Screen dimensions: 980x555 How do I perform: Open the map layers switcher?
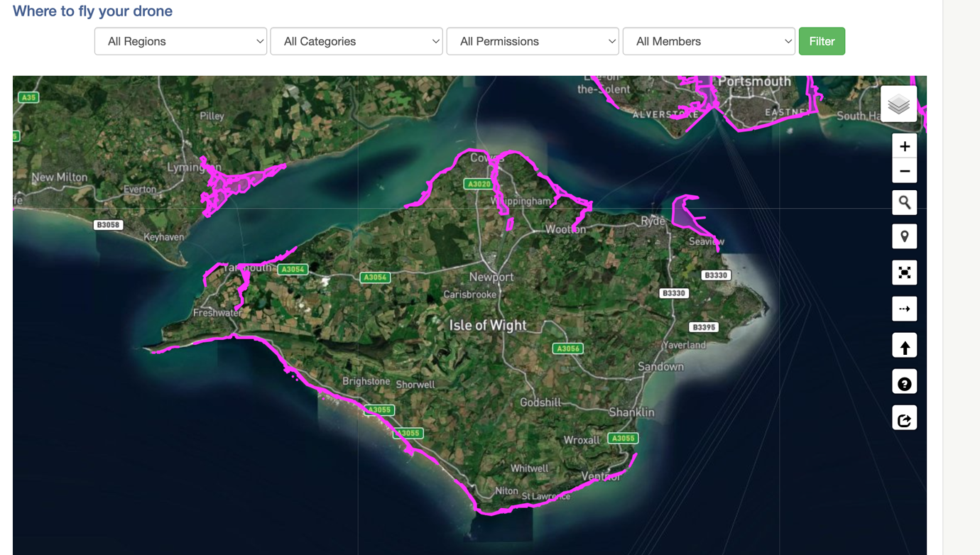point(898,103)
